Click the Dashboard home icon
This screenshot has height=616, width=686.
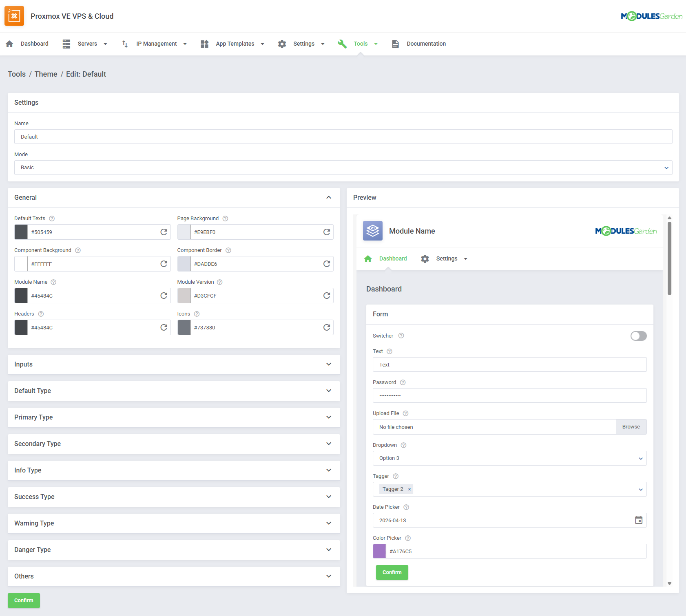click(9, 44)
